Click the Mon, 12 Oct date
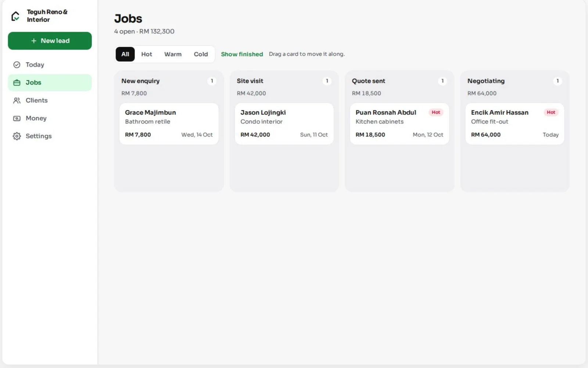This screenshot has height=368, width=588. pyautogui.click(x=428, y=135)
